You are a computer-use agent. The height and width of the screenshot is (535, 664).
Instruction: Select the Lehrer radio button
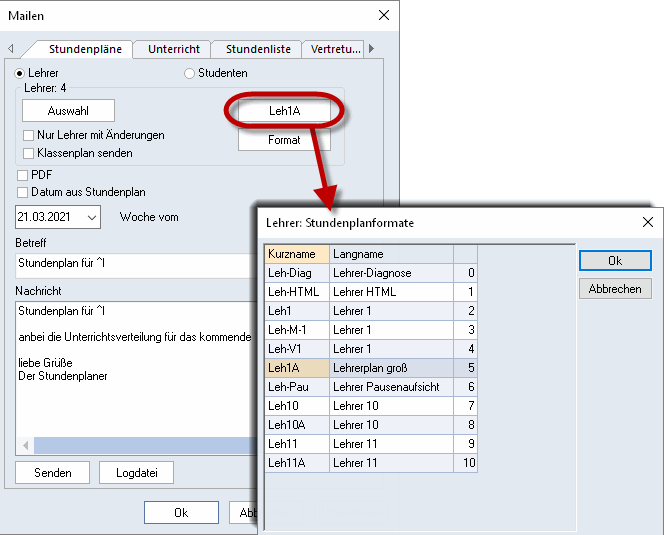pyautogui.click(x=19, y=73)
